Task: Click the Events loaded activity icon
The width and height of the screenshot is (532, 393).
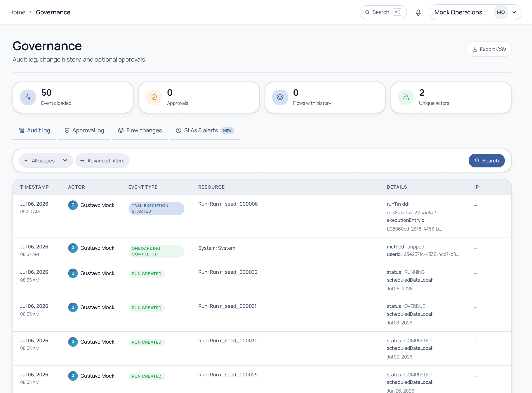Action: (28, 97)
